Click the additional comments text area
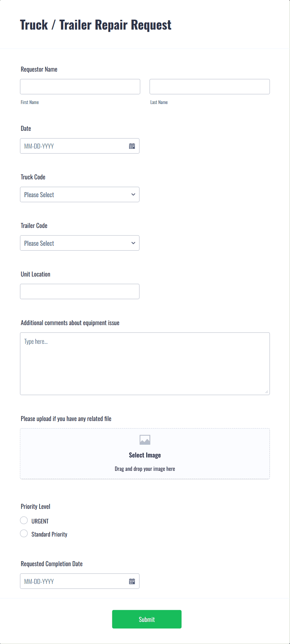The image size is (290, 644). coord(145,364)
